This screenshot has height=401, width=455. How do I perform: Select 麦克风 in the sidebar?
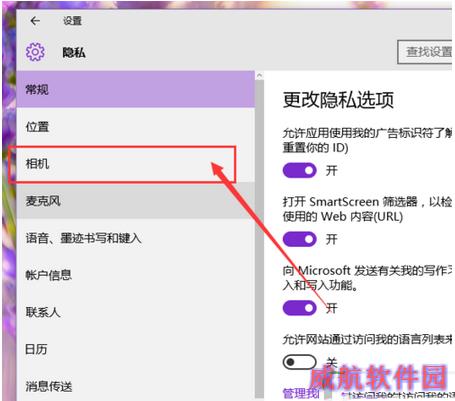[x=136, y=201]
